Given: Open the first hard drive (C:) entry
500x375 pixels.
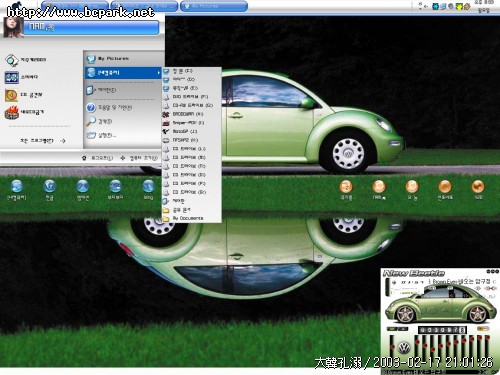Looking at the screenshot, I should click(191, 71).
